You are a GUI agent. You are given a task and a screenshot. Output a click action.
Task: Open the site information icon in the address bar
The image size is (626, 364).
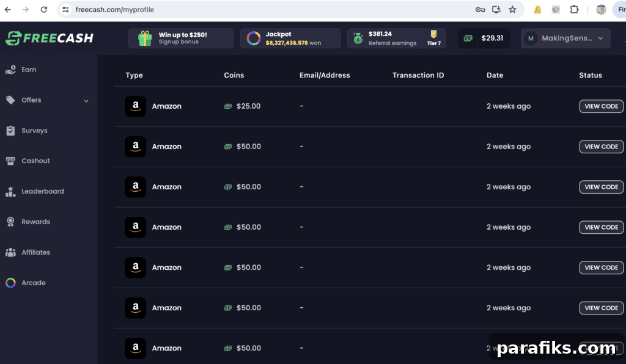click(65, 10)
